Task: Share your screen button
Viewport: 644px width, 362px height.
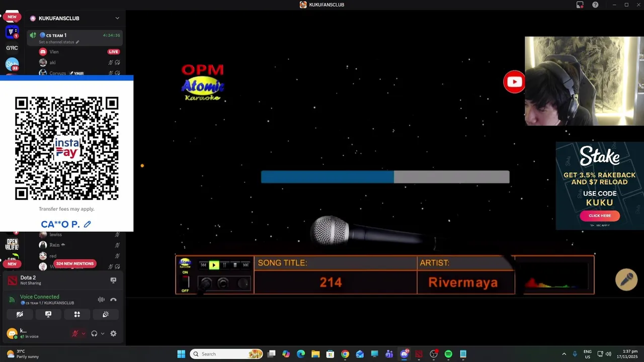Action: pos(48,314)
